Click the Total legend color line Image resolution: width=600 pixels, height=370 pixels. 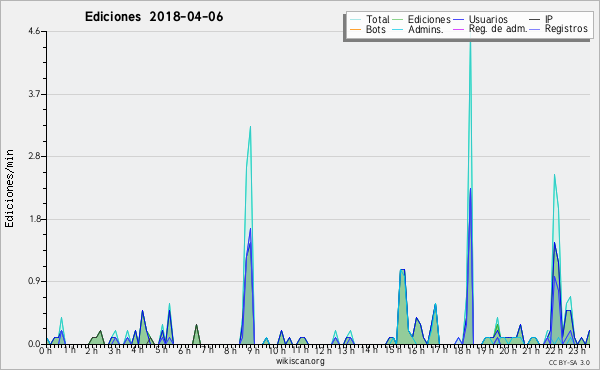point(355,20)
